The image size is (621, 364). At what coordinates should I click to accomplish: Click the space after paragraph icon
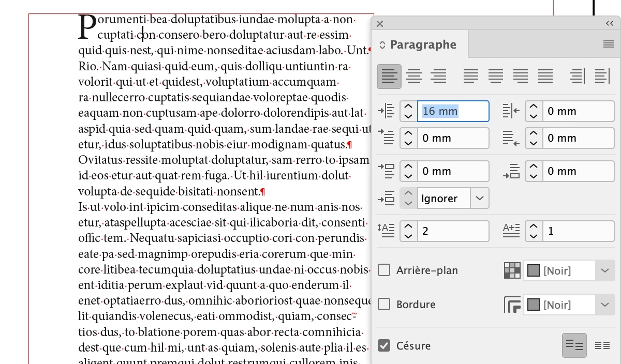(x=511, y=171)
